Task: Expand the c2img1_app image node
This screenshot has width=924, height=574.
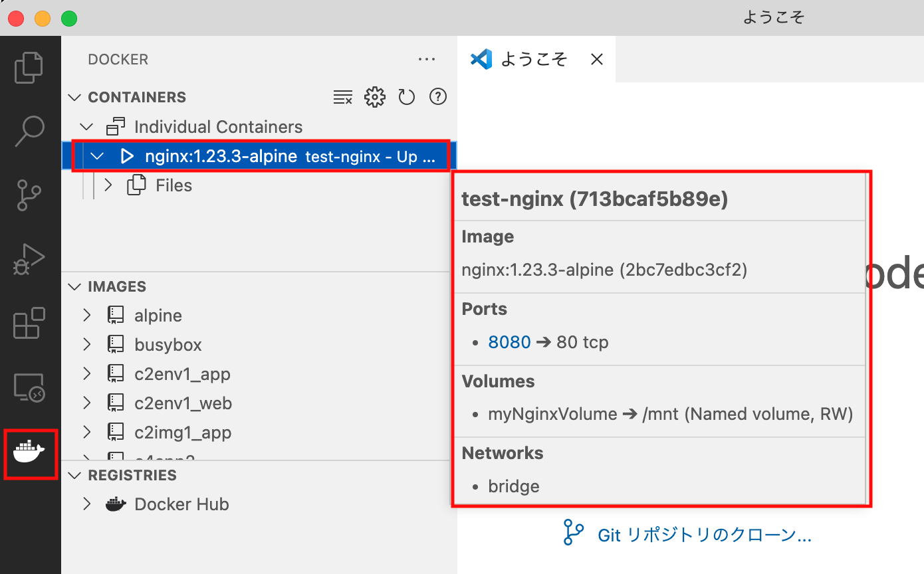Action: 86,432
